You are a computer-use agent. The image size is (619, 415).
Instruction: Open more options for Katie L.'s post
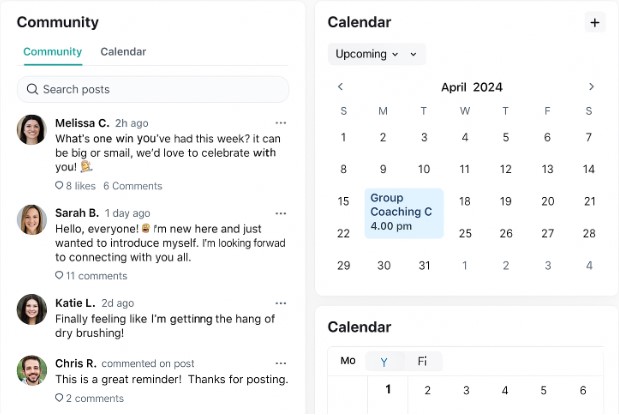pos(281,302)
